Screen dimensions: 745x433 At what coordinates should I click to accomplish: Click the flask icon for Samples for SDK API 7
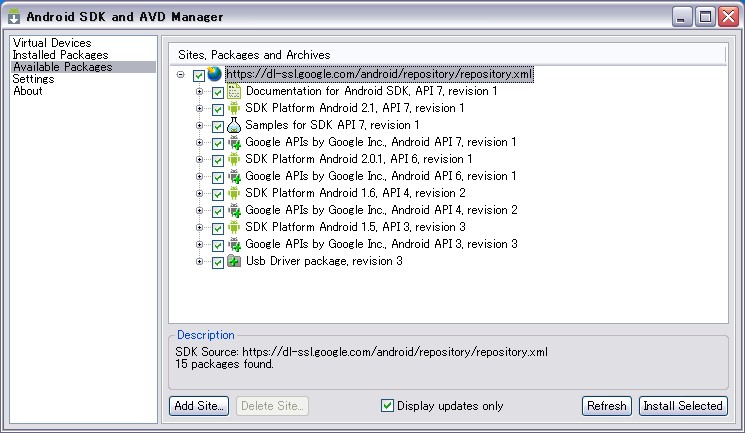pos(234,126)
